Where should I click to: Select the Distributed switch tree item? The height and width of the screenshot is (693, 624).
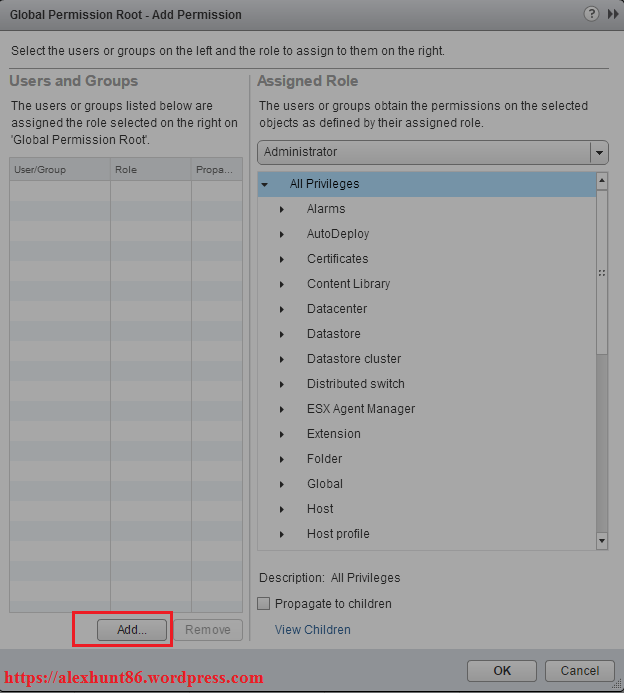click(355, 384)
